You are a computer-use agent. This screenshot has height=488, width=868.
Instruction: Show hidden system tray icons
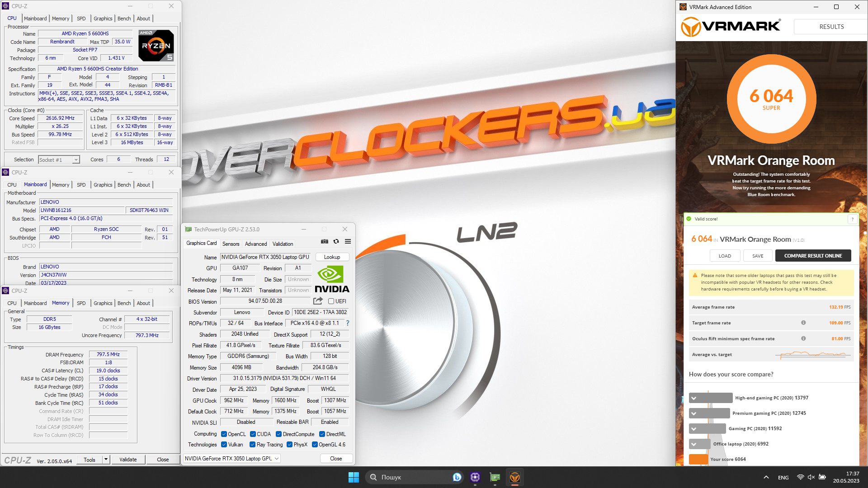pyautogui.click(x=766, y=477)
